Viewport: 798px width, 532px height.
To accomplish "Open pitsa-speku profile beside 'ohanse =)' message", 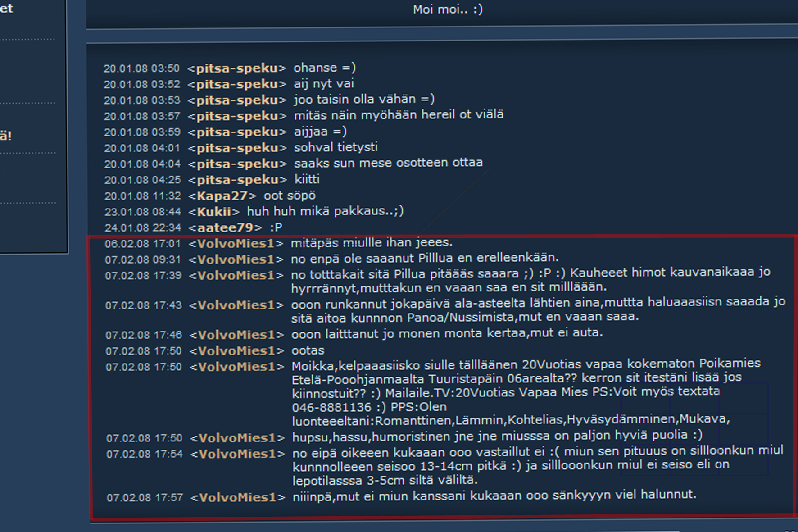I will (x=236, y=68).
